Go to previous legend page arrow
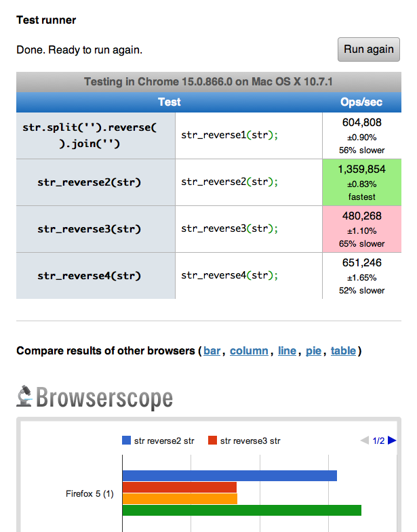This screenshot has height=532, width=417. (365, 441)
